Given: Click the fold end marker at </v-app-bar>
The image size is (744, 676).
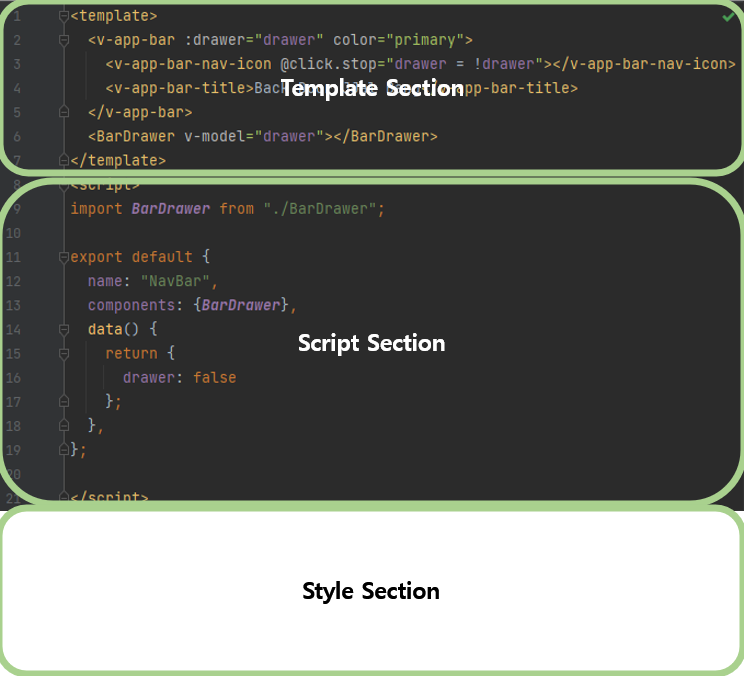Looking at the screenshot, I should pyautogui.click(x=64, y=112).
